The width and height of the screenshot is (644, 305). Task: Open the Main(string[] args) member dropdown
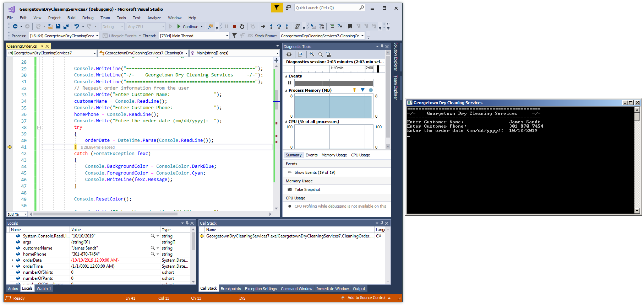277,53
